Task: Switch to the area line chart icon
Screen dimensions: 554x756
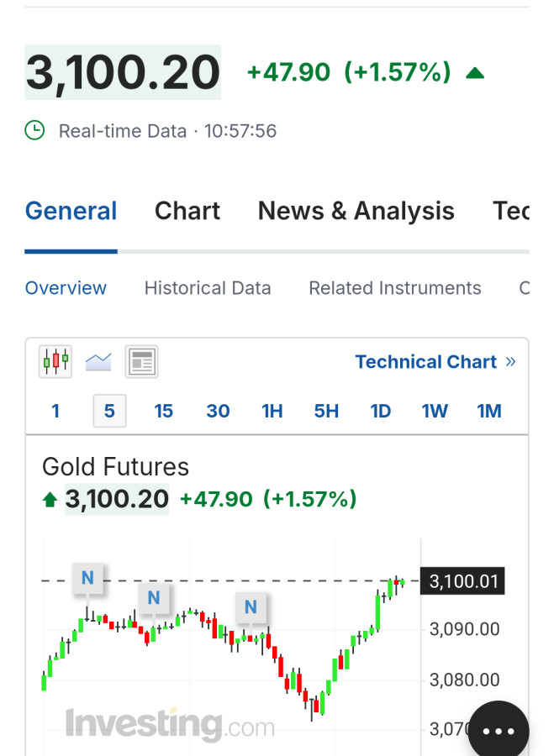Action: (x=98, y=362)
